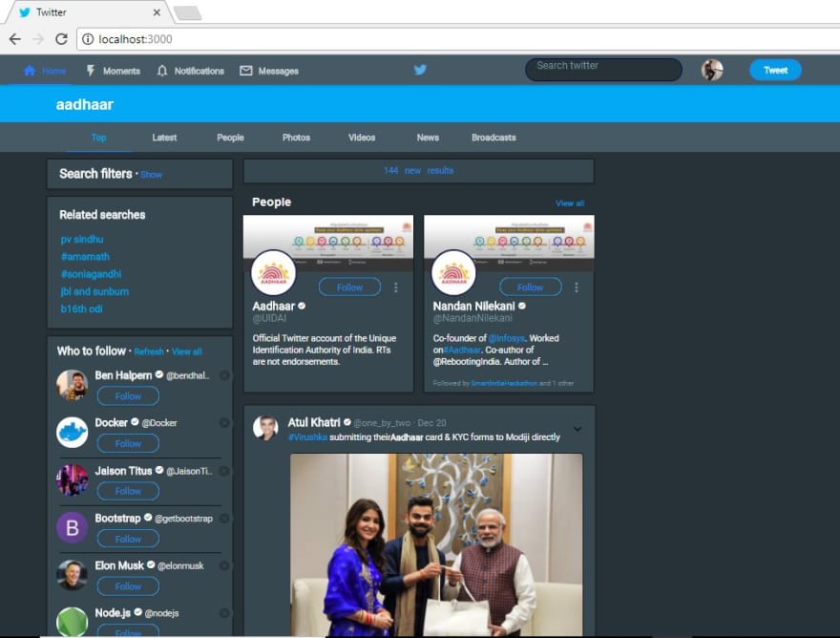Open Jaison Titus's avatar

(x=73, y=479)
